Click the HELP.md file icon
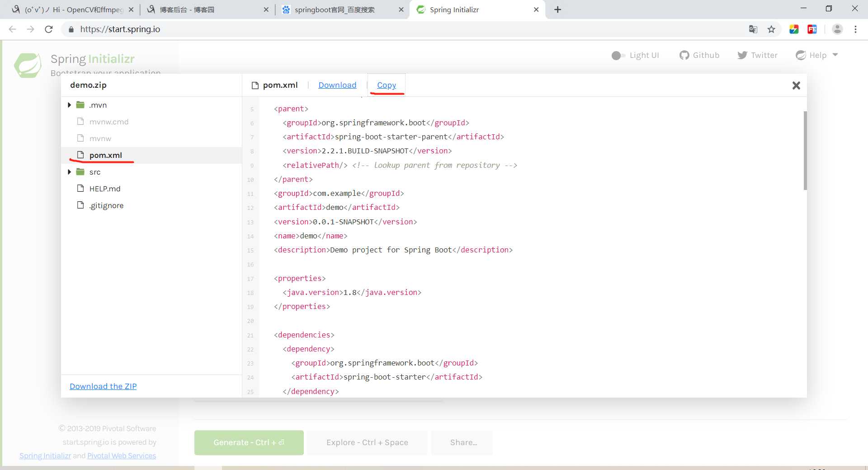 tap(80, 188)
